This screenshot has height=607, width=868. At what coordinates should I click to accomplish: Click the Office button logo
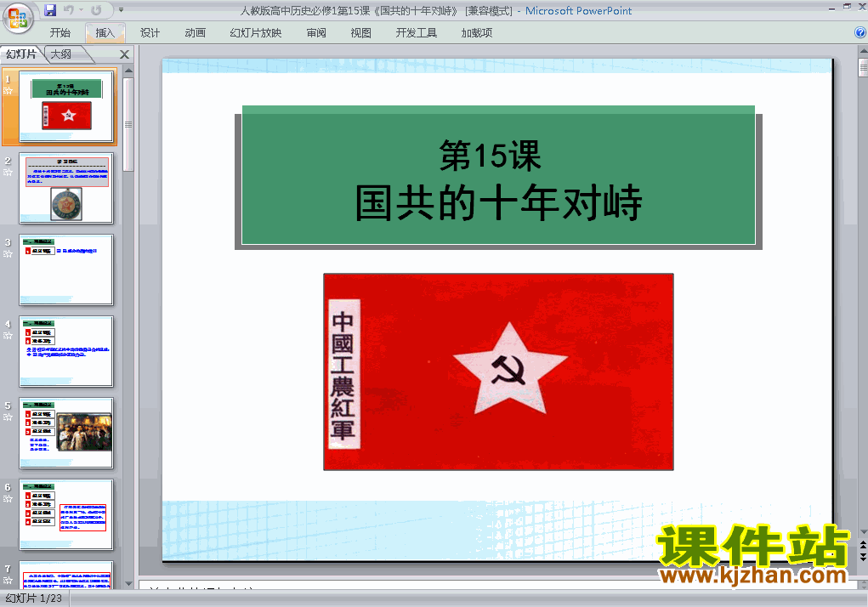tap(18, 18)
